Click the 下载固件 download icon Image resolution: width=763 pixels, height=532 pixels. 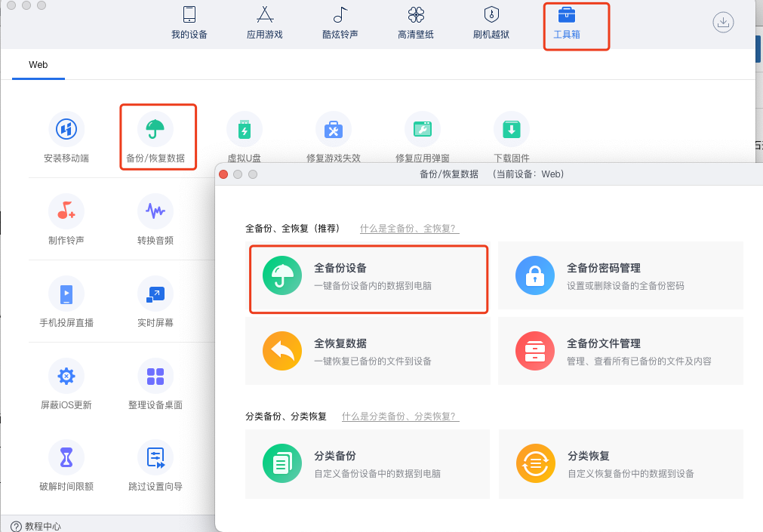(x=512, y=129)
